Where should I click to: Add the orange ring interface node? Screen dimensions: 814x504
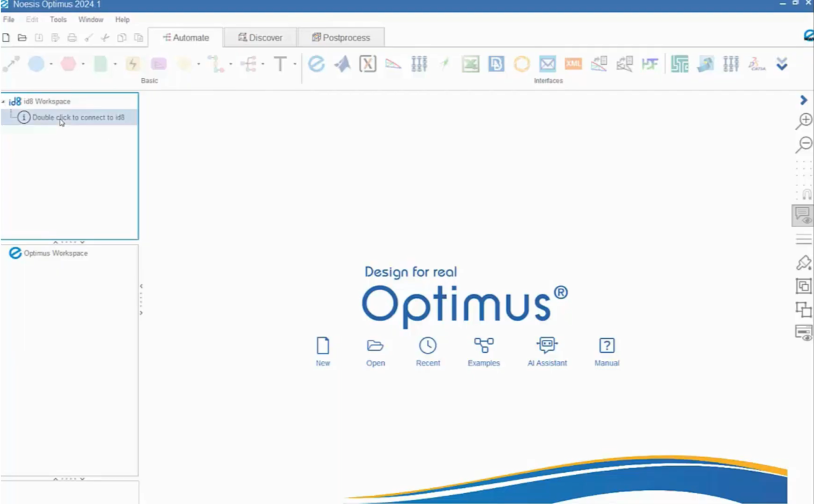pos(521,64)
